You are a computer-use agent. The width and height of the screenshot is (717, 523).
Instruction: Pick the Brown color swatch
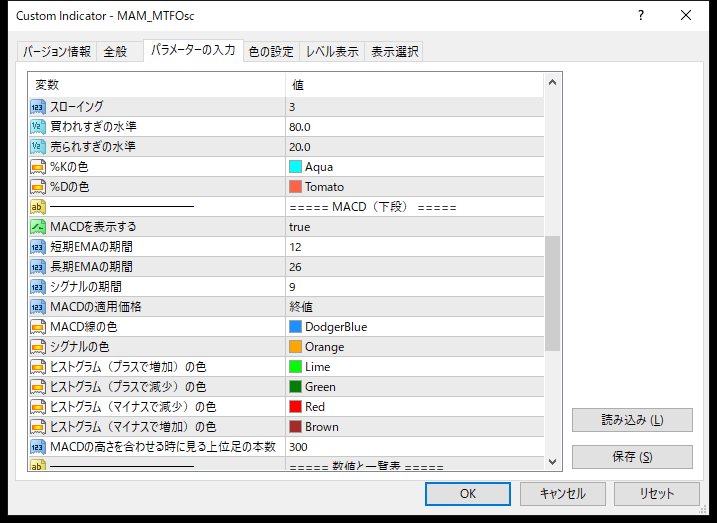(295, 427)
